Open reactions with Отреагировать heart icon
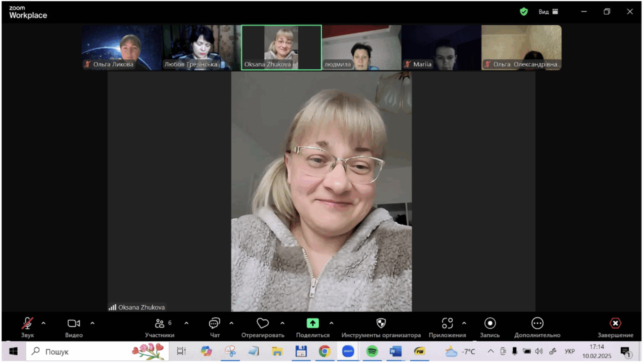Screen dimensions: 644x363 click(263, 328)
